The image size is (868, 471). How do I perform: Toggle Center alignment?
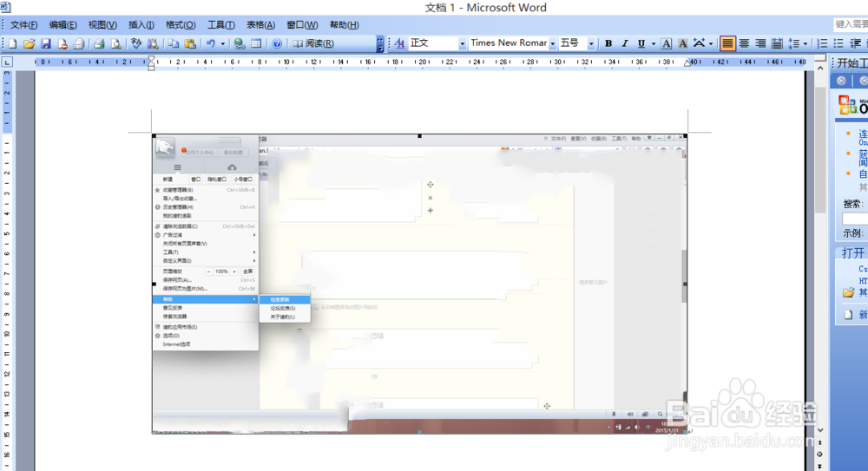pos(744,43)
